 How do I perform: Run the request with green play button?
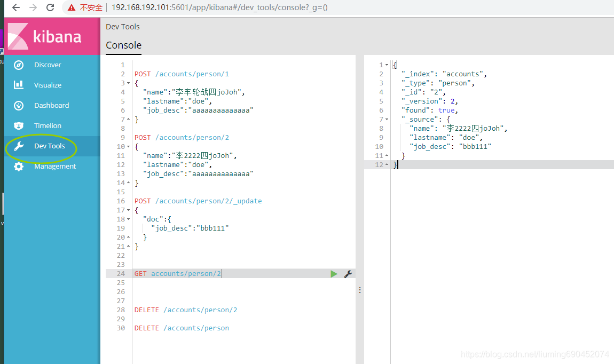pos(334,274)
